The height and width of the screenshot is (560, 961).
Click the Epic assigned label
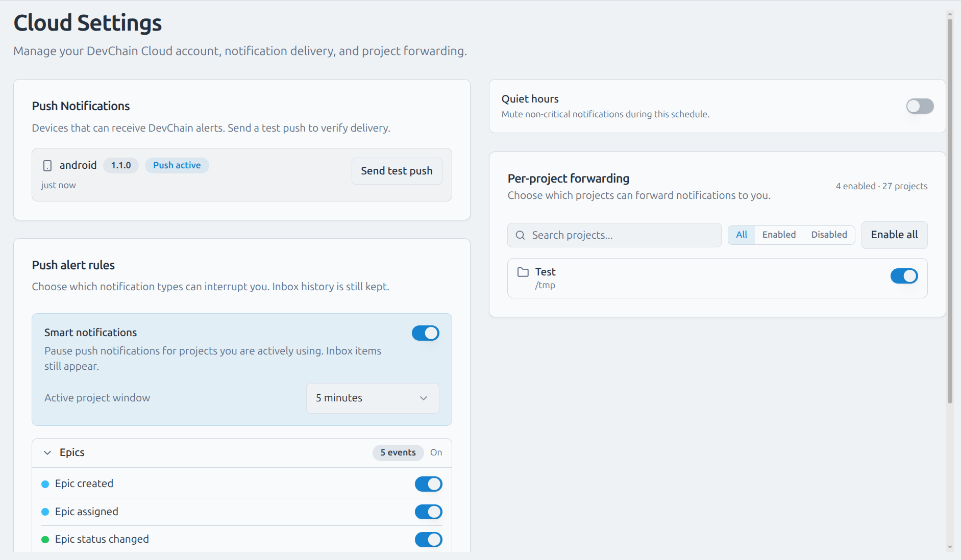point(87,512)
